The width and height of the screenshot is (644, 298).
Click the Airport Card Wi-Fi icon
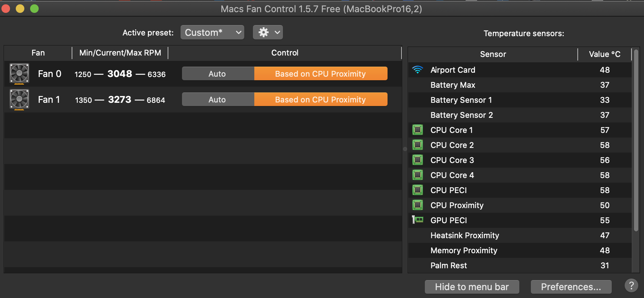[418, 70]
